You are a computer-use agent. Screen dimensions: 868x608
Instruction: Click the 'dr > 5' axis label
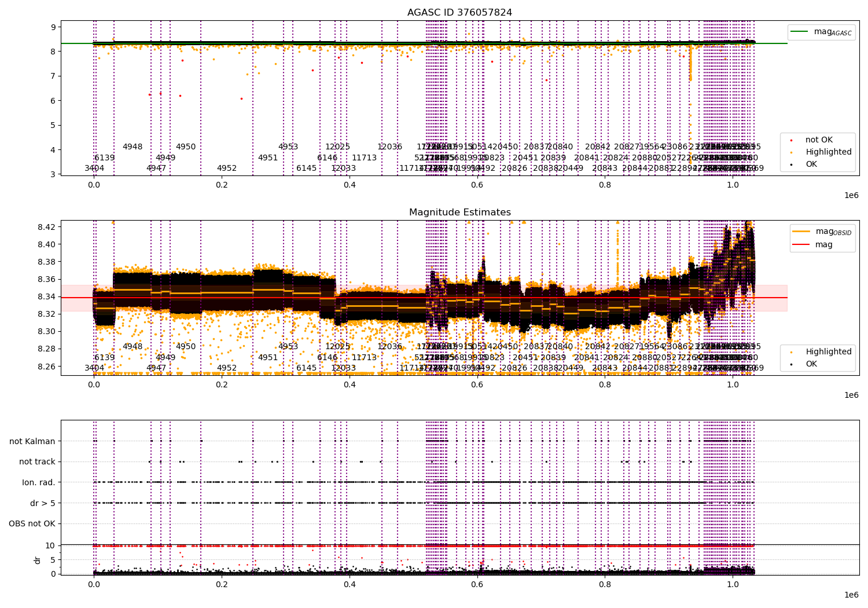(42, 503)
